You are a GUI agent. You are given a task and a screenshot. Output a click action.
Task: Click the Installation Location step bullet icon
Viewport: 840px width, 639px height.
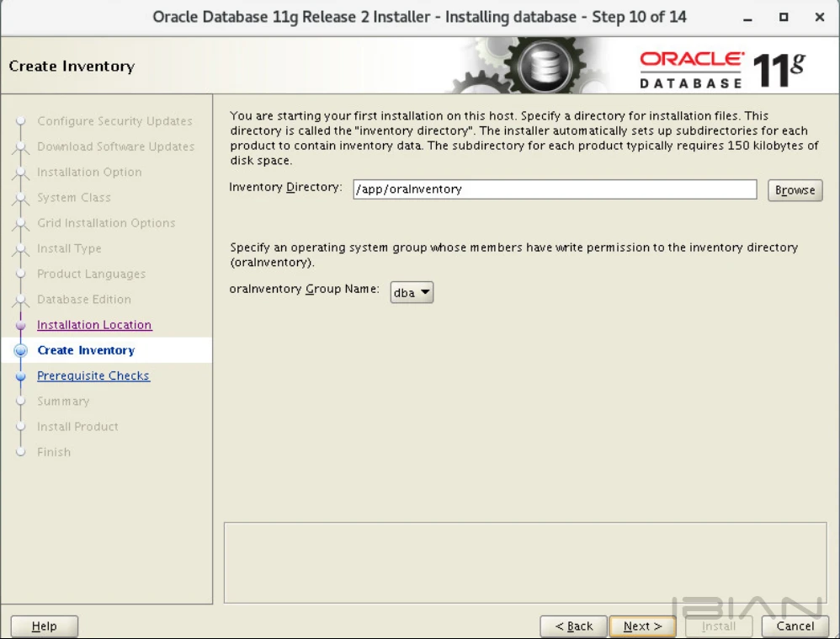21,326
